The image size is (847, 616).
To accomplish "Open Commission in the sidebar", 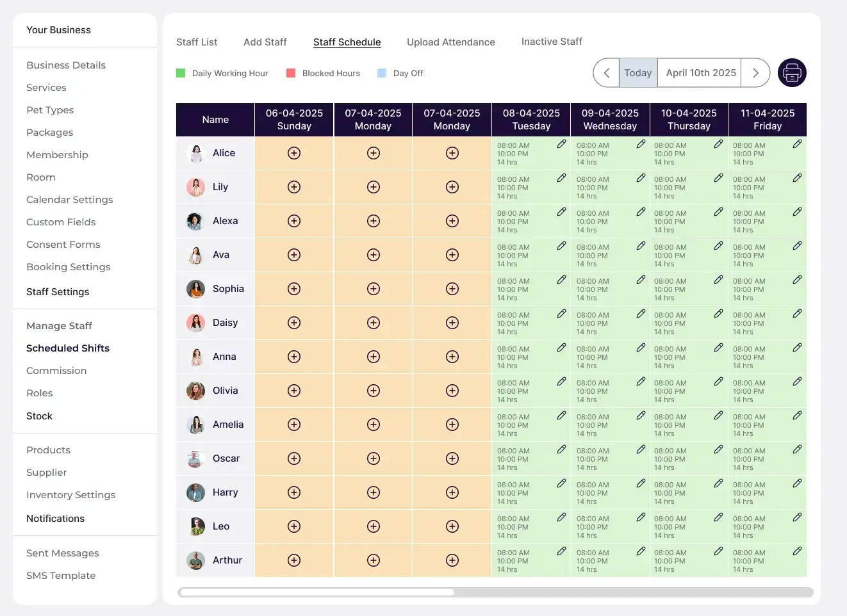I will pyautogui.click(x=56, y=371).
